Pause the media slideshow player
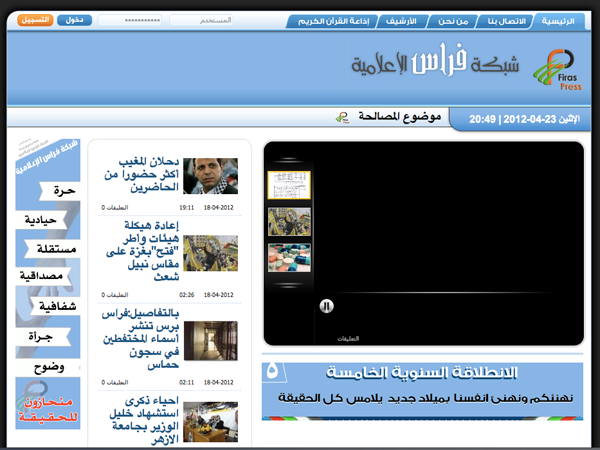 tap(325, 306)
